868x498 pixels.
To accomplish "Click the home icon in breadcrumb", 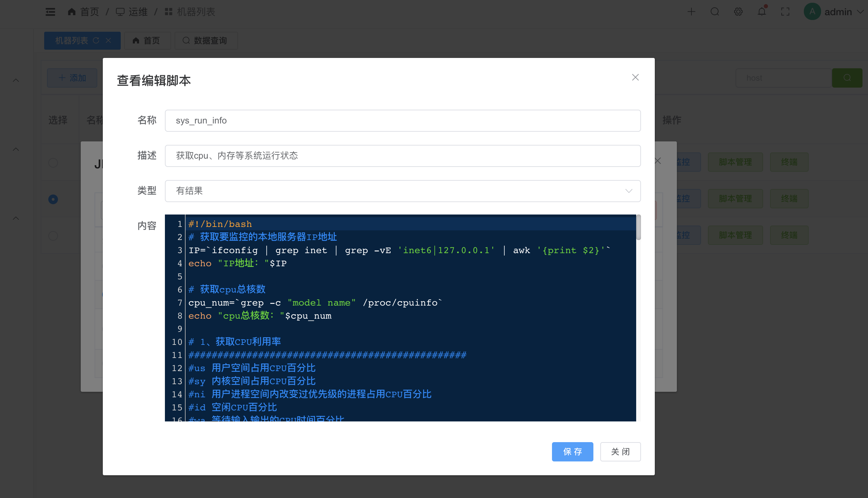I will tap(72, 12).
